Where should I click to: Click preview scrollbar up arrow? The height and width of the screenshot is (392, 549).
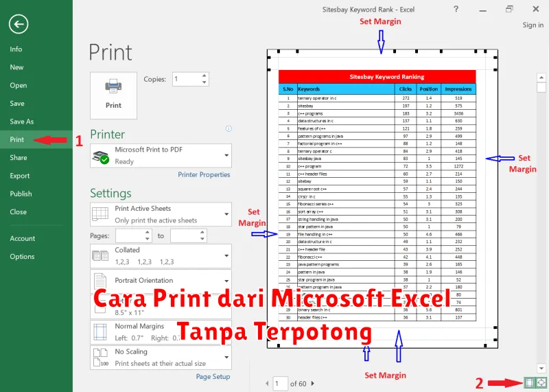(541, 78)
